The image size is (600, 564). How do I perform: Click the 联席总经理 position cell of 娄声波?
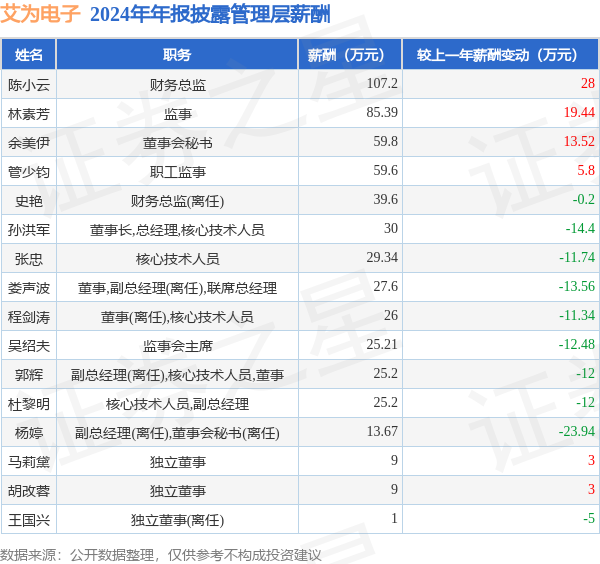[178, 288]
